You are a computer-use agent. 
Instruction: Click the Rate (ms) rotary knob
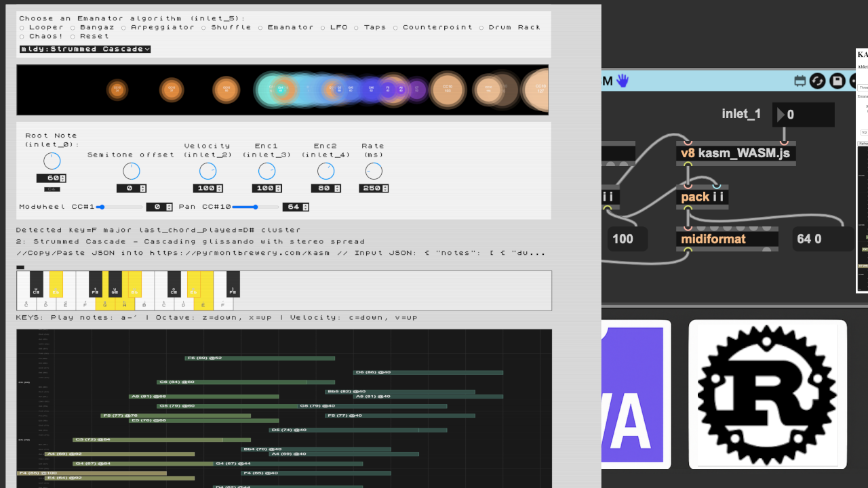click(373, 171)
